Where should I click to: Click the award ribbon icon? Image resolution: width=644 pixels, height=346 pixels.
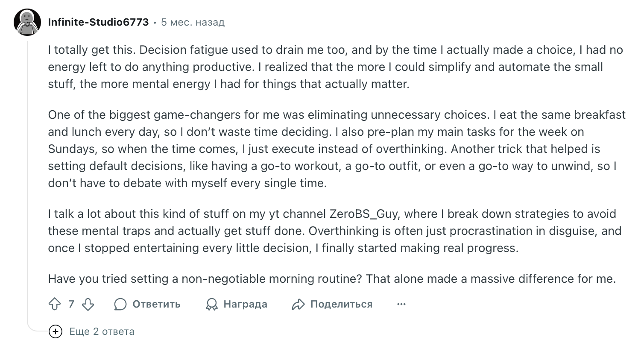click(x=211, y=304)
